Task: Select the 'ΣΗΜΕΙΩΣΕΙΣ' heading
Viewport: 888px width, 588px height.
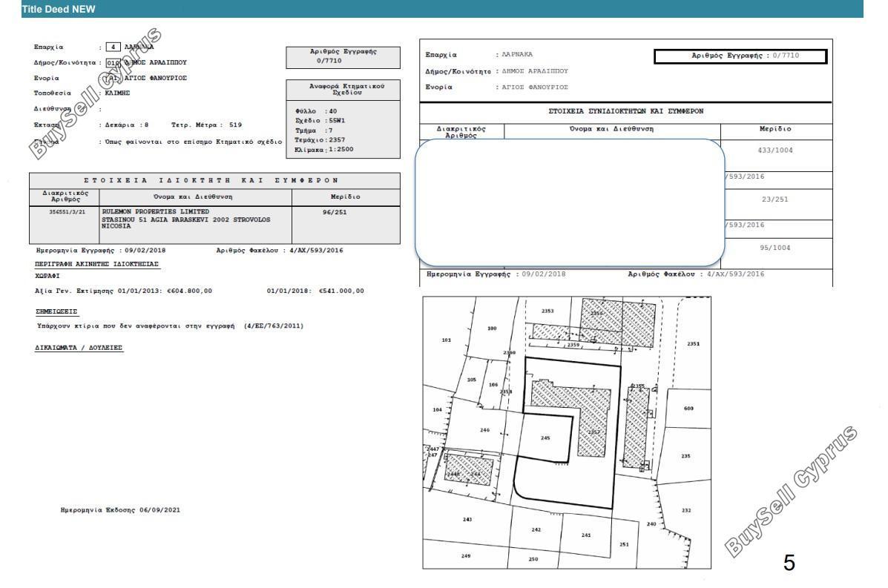Action: pos(56,312)
